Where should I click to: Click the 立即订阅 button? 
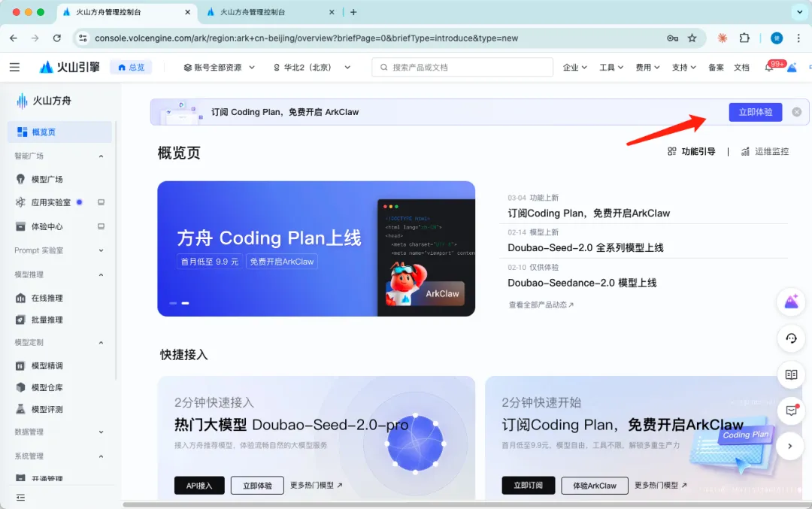pyautogui.click(x=529, y=485)
